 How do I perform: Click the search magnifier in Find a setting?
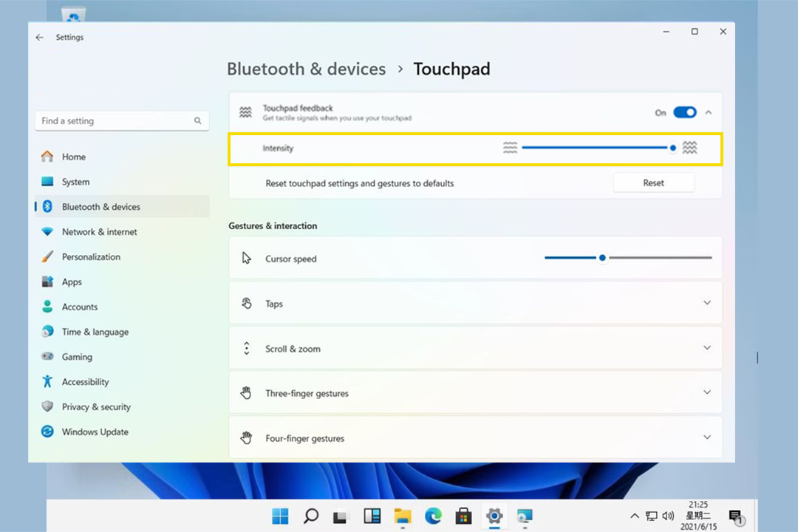click(x=198, y=121)
